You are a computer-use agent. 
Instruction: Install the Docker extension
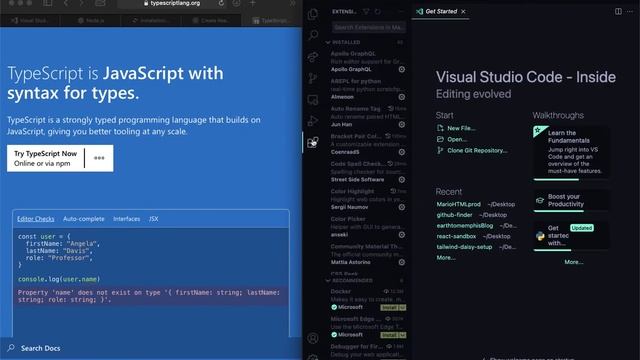[x=390, y=307]
